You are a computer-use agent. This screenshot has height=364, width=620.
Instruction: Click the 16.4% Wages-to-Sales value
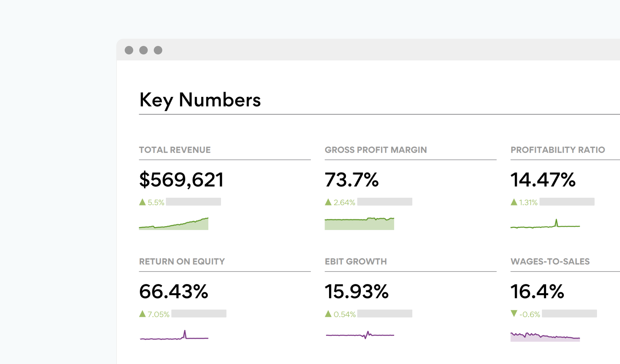[536, 291]
